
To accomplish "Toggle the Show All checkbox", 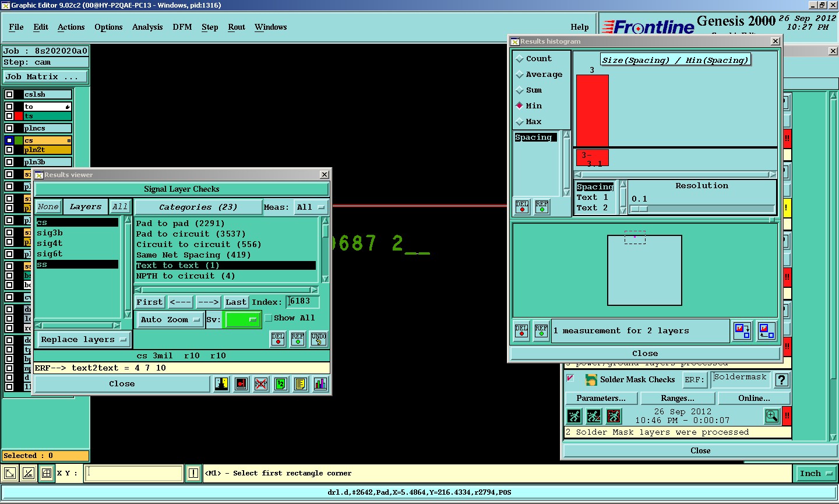I will point(269,318).
